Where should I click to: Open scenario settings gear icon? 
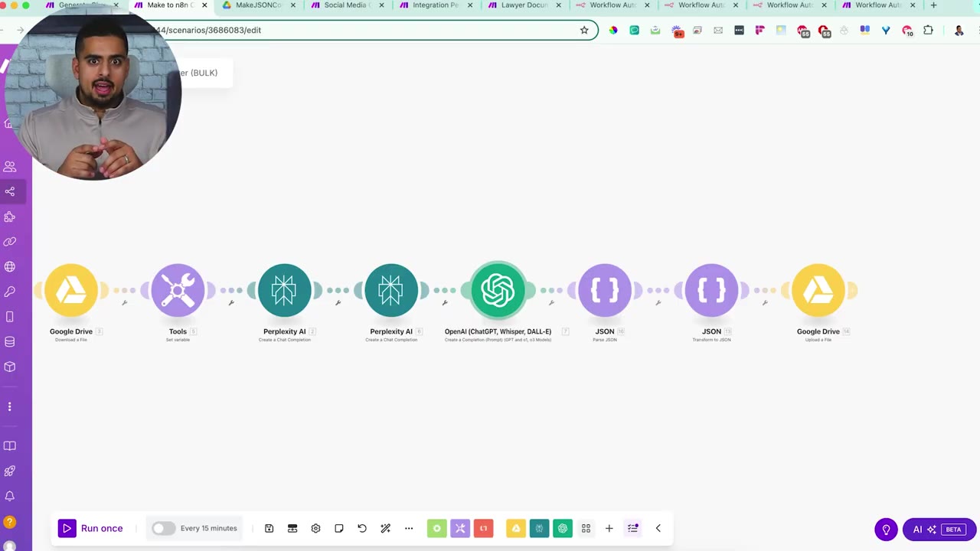tap(315, 528)
